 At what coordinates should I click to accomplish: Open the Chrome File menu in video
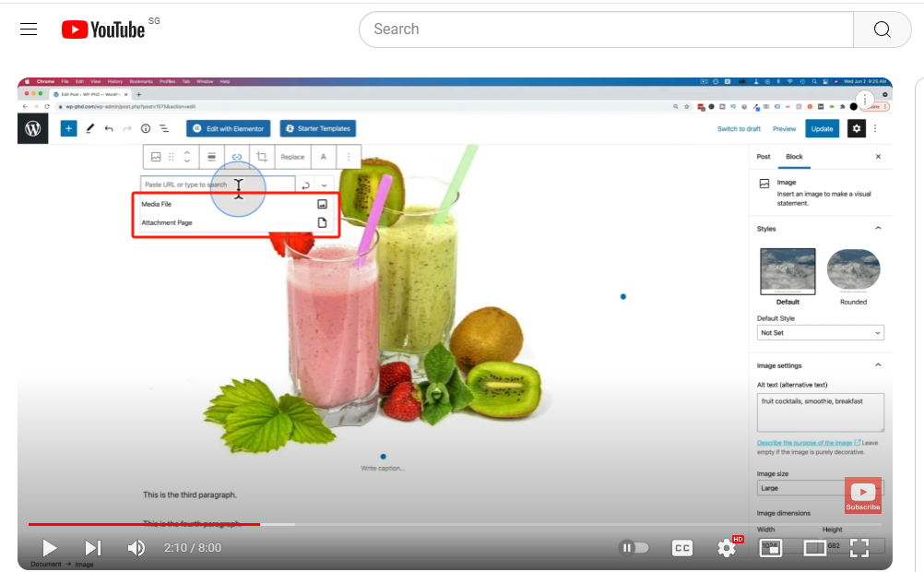tap(65, 81)
